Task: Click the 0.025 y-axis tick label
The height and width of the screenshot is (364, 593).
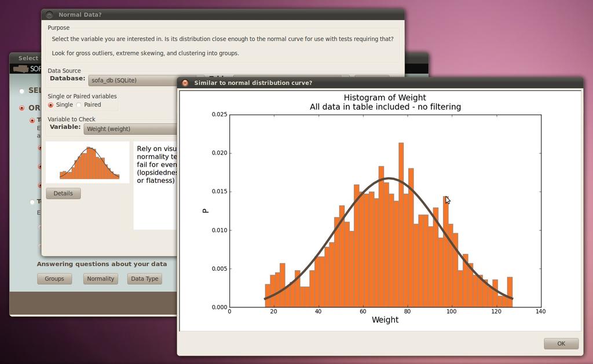Action: [x=219, y=114]
